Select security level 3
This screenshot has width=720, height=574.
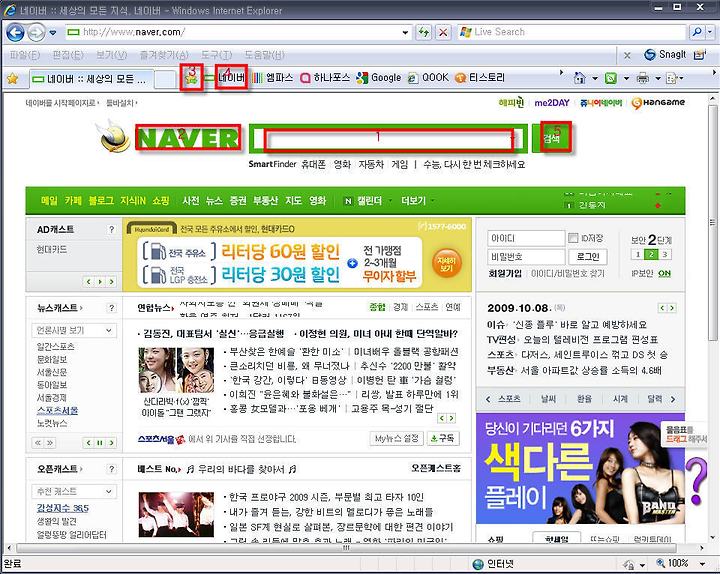[x=664, y=254]
